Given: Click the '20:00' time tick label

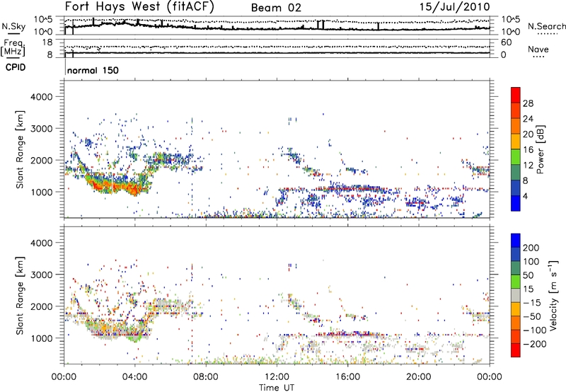Looking at the screenshot, I should (x=418, y=377).
